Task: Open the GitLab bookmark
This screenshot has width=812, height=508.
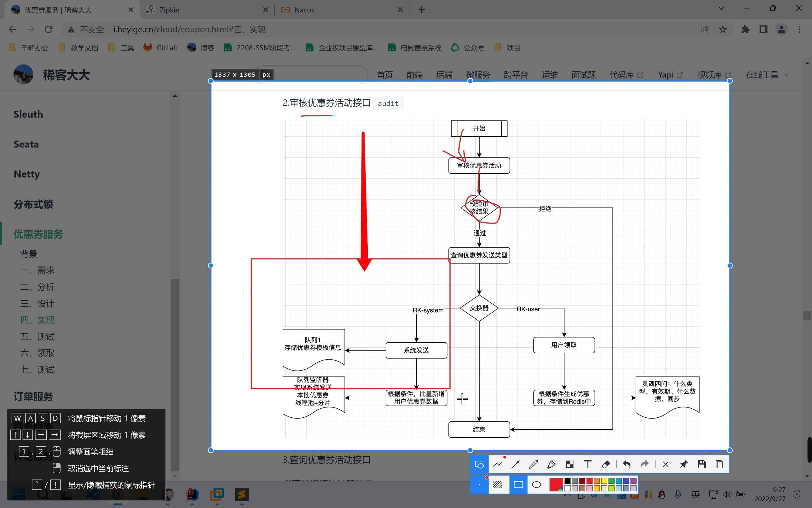Action: pos(160,48)
